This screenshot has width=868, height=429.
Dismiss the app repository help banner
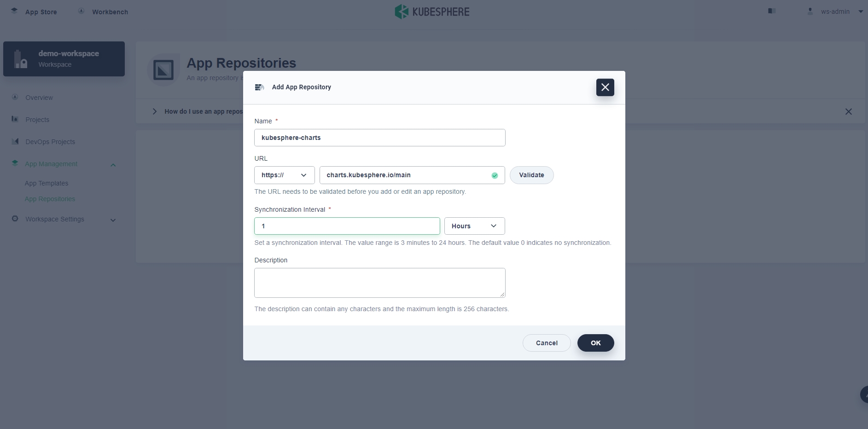pyautogui.click(x=848, y=111)
